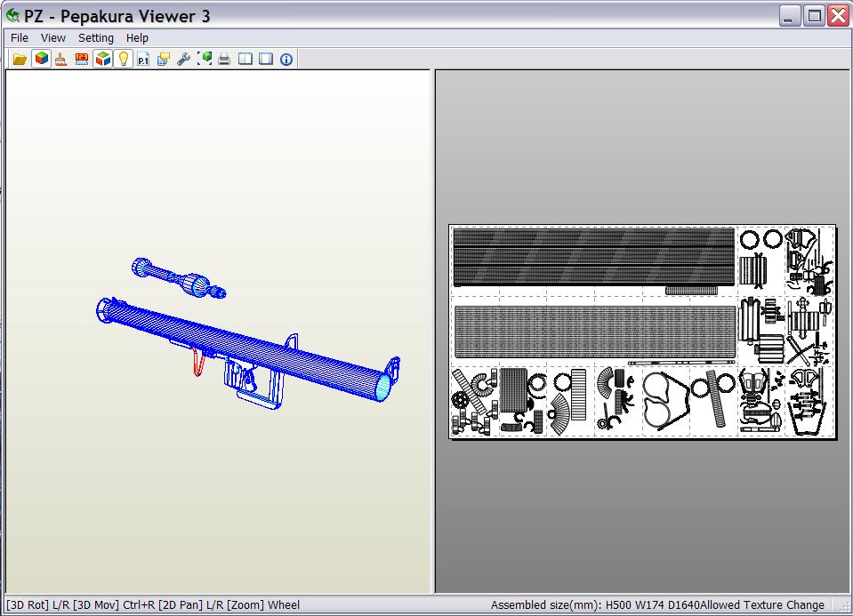The height and width of the screenshot is (616, 853).
Task: Toggle the light bulb lighting button
Action: pos(124,60)
